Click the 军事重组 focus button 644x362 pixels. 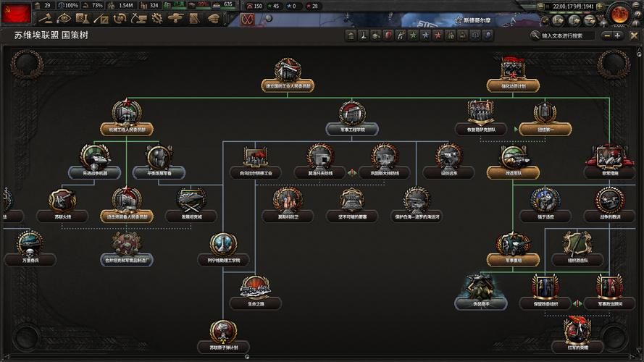(513, 260)
